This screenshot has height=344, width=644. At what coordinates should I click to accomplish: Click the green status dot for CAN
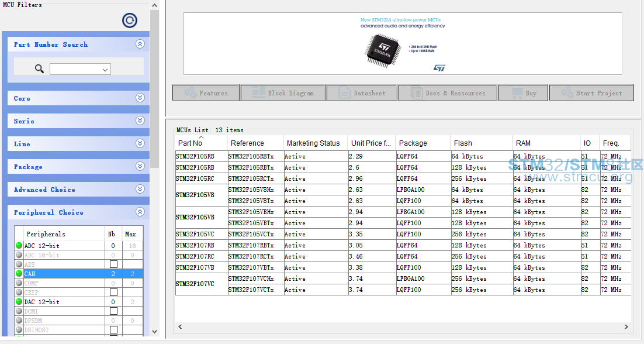(x=19, y=273)
